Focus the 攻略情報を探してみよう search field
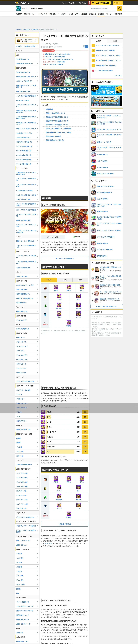Screen dimensions: 138x644 pyautogui.click(x=103, y=8)
